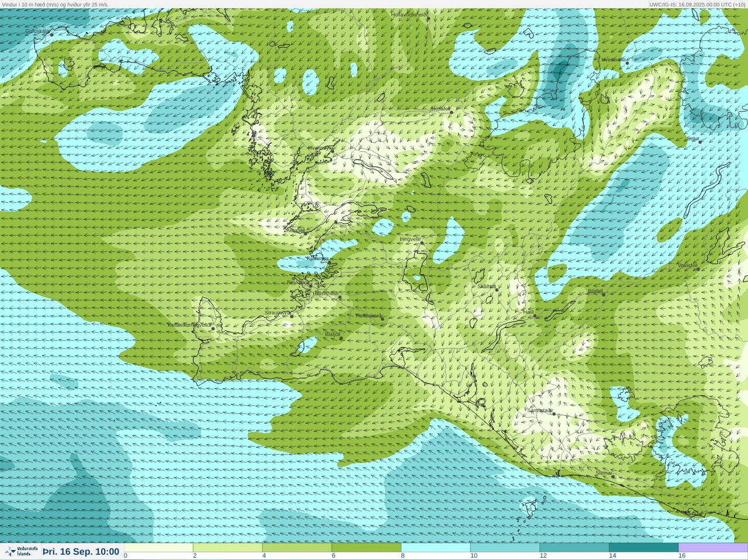
Task: Select the 10–12 m/s turquoise legend swatch
Action: click(505, 547)
